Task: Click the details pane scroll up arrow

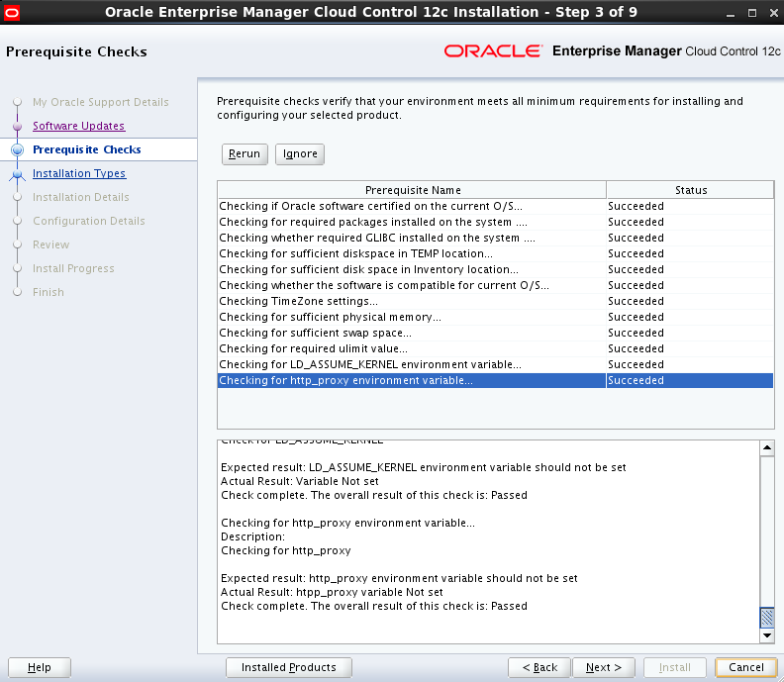Action: click(x=766, y=448)
